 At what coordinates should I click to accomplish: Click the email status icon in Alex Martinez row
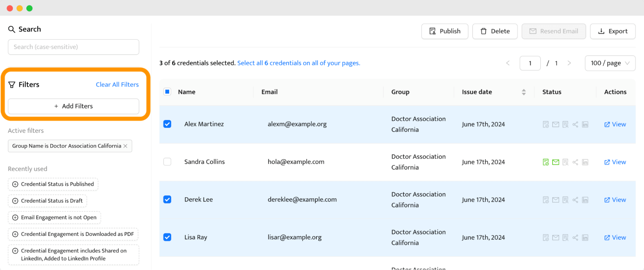coord(555,125)
